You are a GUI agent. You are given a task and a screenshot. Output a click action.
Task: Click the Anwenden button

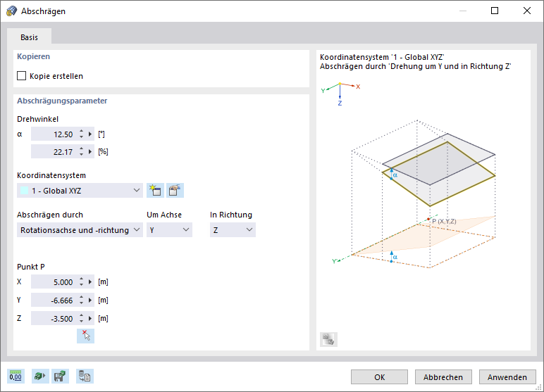coord(507,377)
